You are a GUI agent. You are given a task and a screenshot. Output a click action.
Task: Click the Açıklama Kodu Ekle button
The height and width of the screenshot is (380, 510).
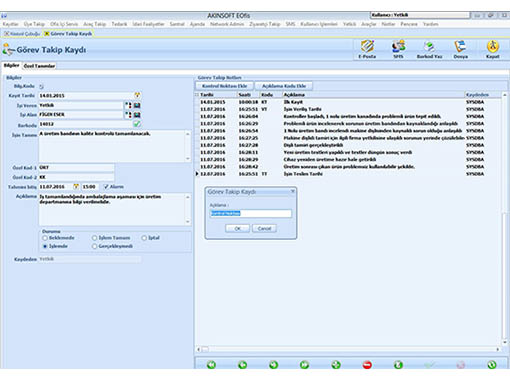pyautogui.click(x=284, y=86)
